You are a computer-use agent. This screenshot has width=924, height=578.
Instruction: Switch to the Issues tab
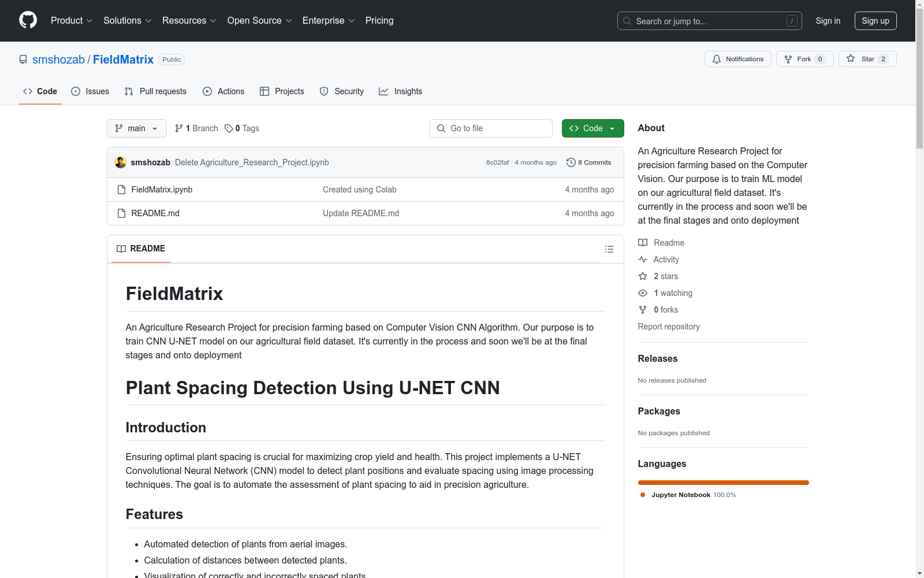(90, 91)
